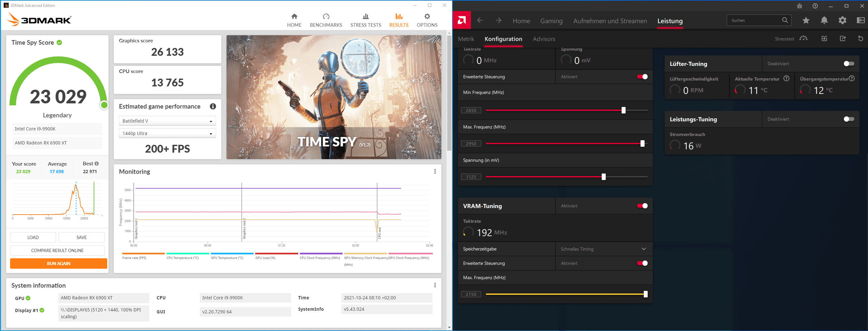Viewport: 868px width, 331px height.
Task: Click the Spannung (in mV) slider handle
Action: (603, 177)
